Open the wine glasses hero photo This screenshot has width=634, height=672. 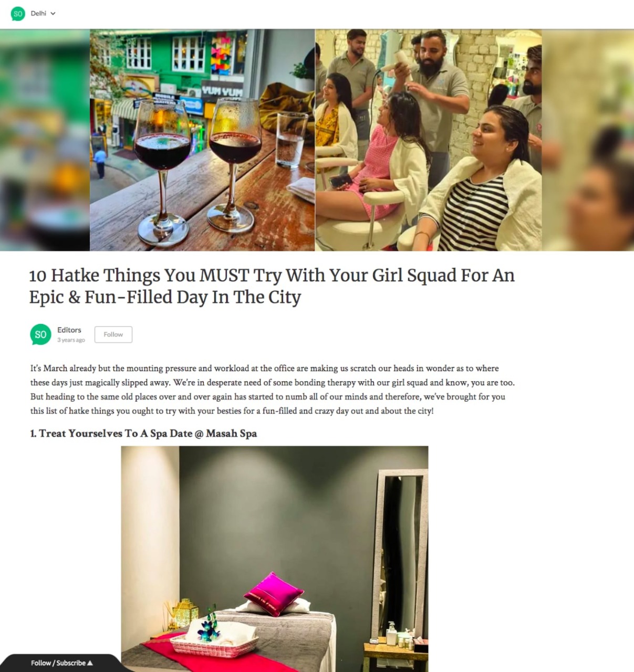point(202,140)
